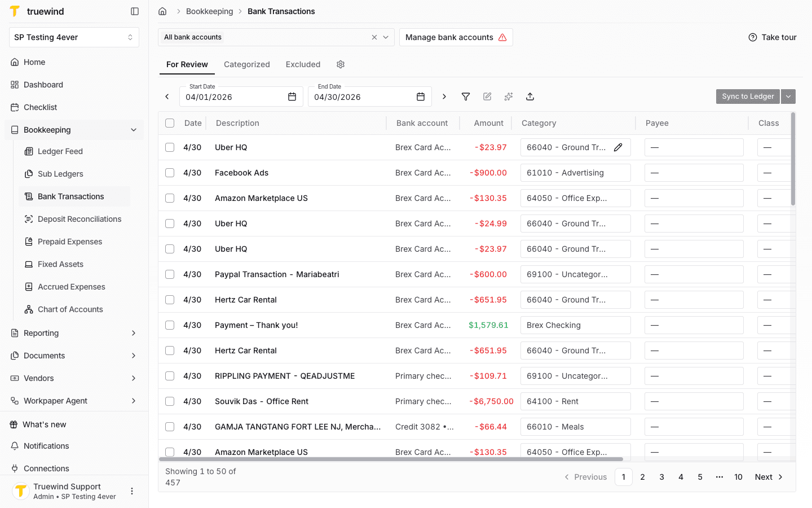Check the Facebook Ads row checkbox
This screenshot has height=508, width=812.
[170, 173]
